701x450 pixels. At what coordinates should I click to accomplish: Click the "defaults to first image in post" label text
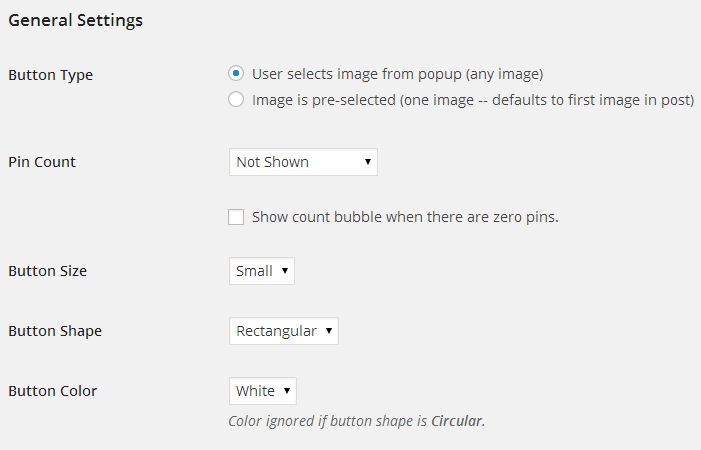point(590,99)
